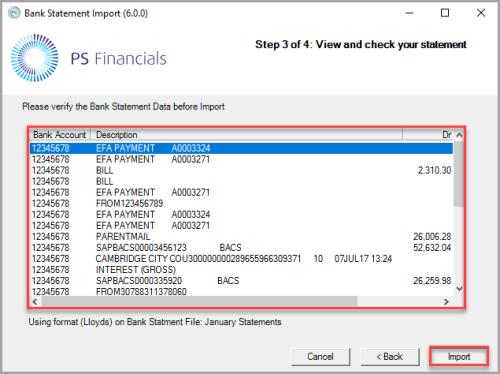Cancel the bank statement import
500x374 pixels.
tap(320, 357)
